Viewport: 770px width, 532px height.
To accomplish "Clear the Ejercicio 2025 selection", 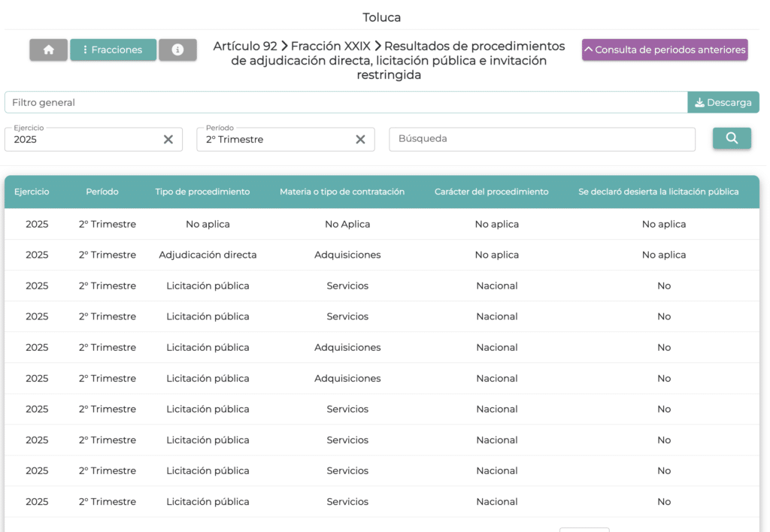I will [168, 139].
